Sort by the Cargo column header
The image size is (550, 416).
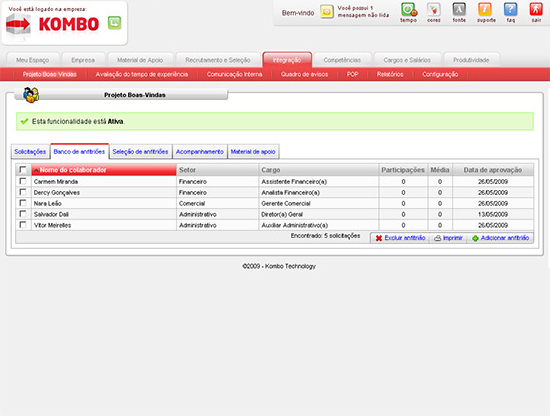(318, 170)
